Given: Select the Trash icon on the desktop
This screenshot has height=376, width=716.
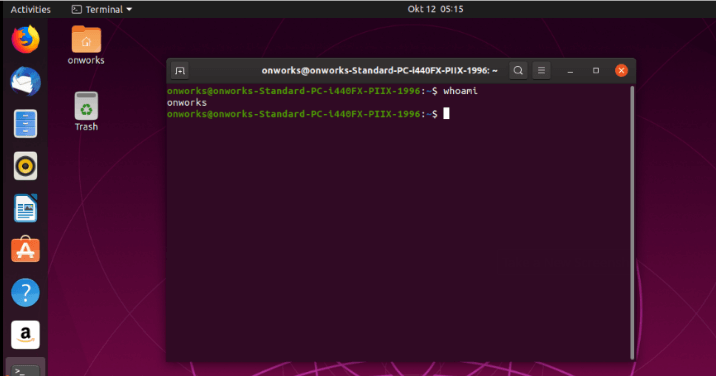Looking at the screenshot, I should pyautogui.click(x=86, y=106).
